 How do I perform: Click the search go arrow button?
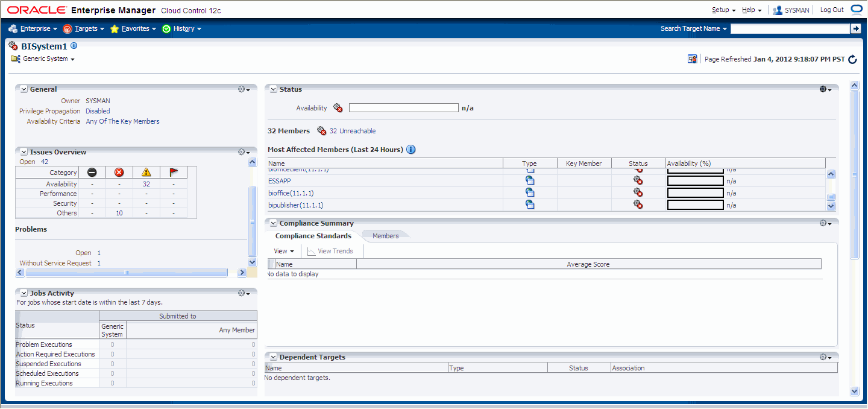click(x=855, y=28)
